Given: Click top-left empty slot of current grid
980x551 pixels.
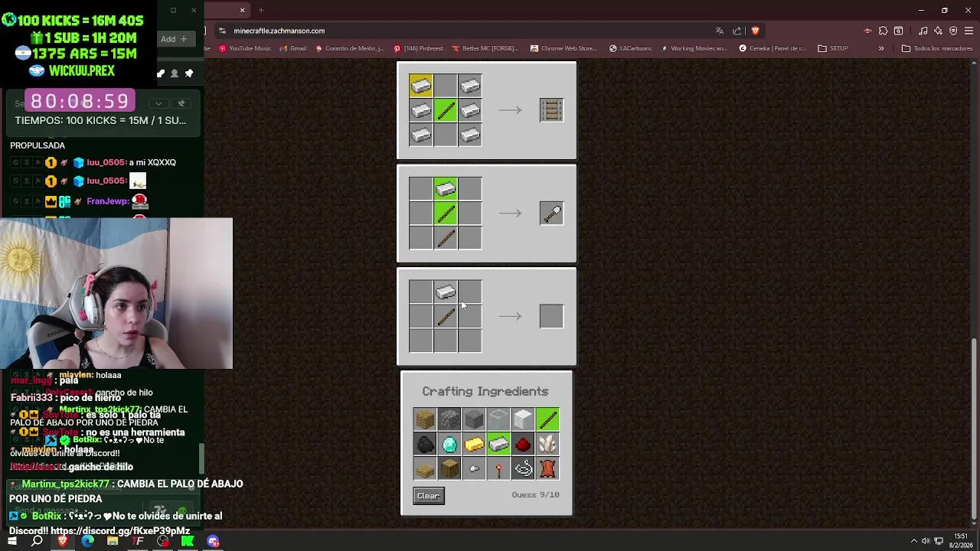Looking at the screenshot, I should (420, 292).
